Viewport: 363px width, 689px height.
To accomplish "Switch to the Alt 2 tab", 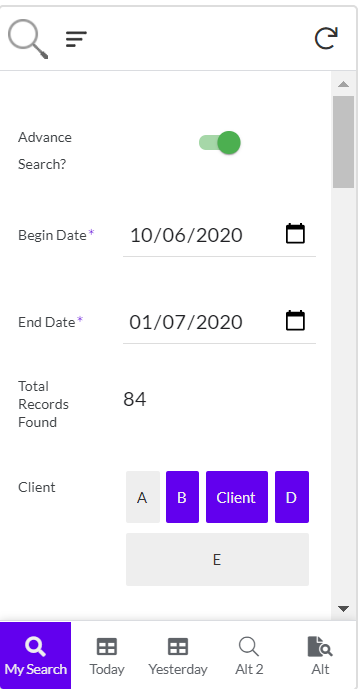I will pyautogui.click(x=249, y=655).
